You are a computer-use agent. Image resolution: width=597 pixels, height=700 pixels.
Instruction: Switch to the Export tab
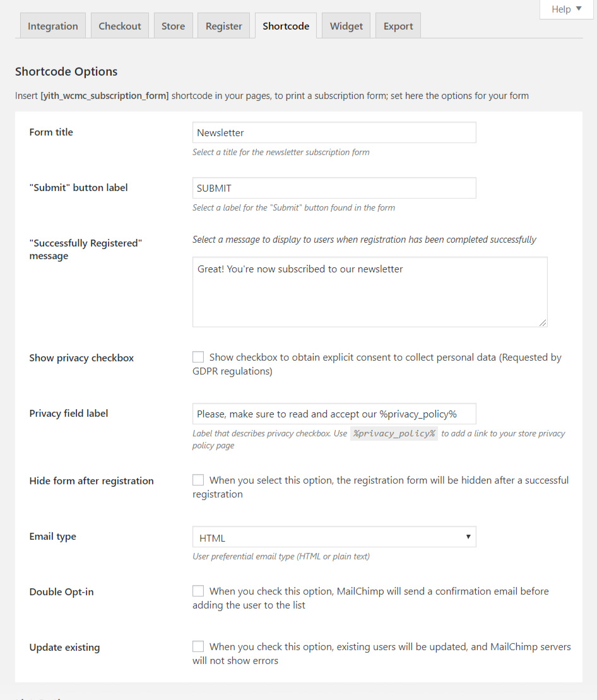point(398,26)
